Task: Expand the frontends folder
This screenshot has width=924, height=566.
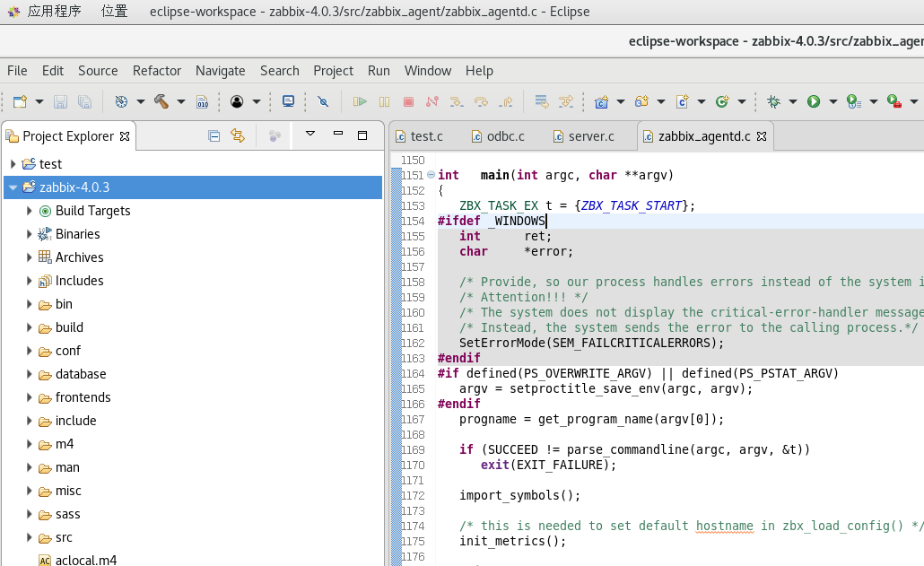Action: click(29, 397)
